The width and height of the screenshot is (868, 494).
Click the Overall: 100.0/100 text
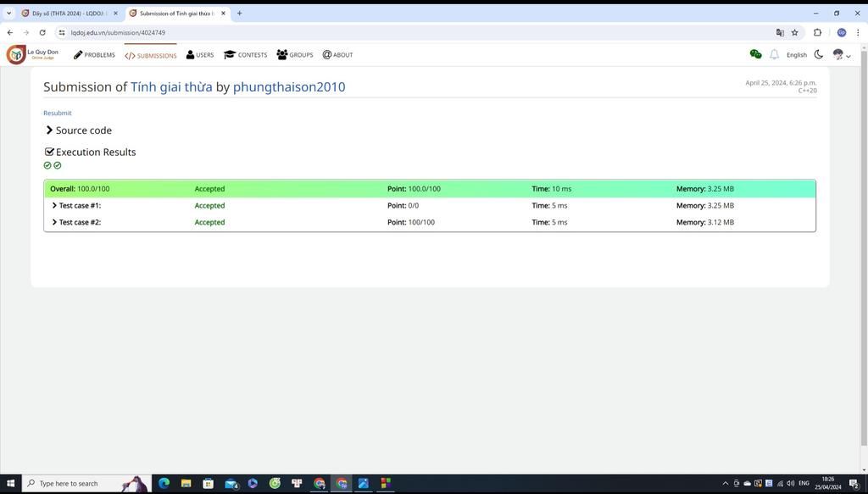80,189
